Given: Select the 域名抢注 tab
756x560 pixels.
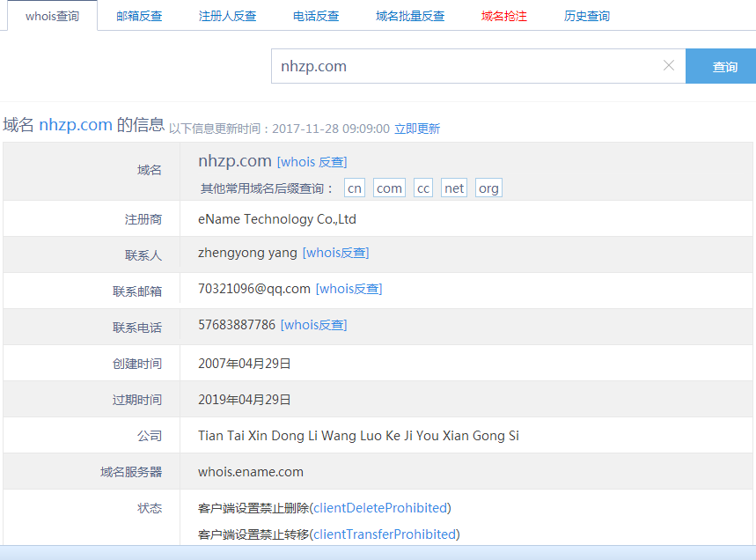Looking at the screenshot, I should click(503, 15).
